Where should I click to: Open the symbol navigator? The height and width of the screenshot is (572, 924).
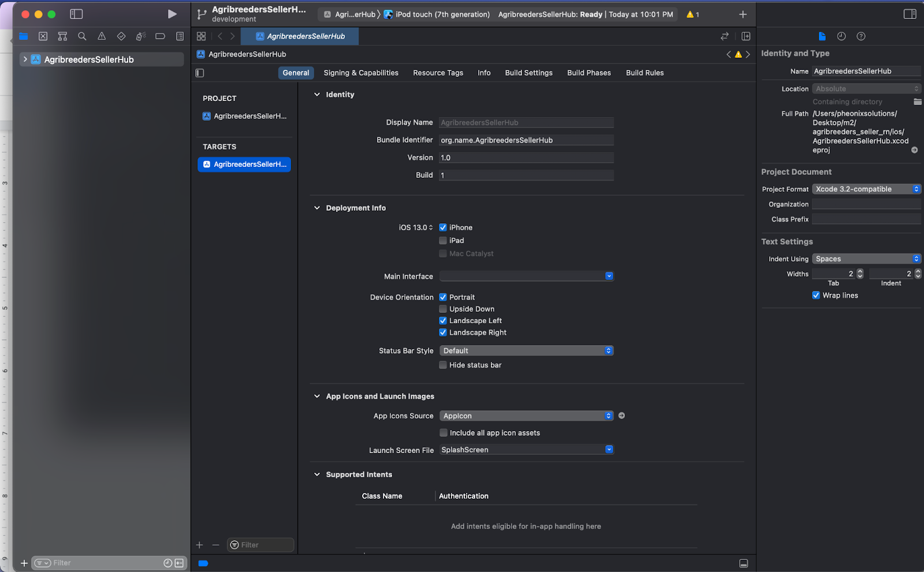(x=62, y=36)
